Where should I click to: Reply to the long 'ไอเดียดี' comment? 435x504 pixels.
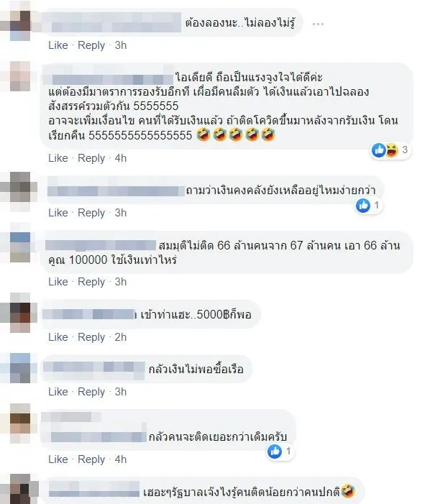(x=91, y=158)
